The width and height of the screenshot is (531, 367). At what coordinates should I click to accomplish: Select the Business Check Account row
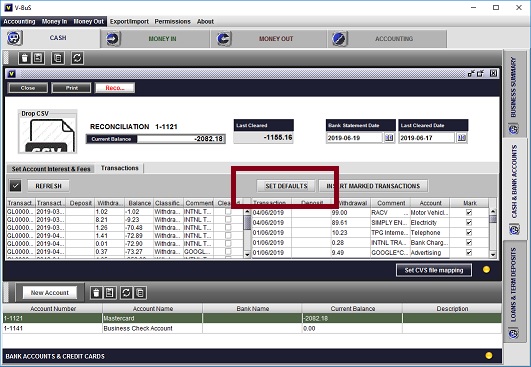point(252,328)
